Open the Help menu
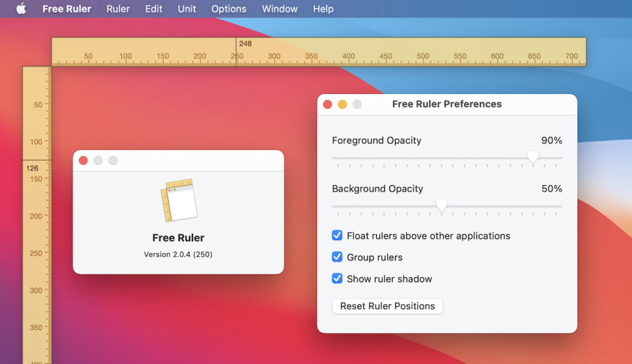Screen dimensions: 632x364 tap(323, 9)
